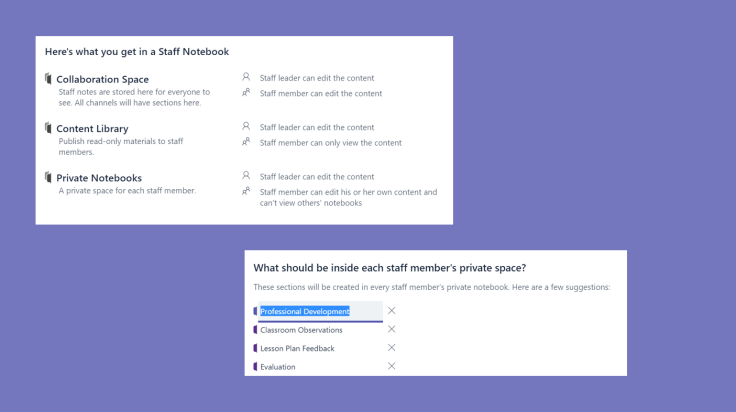
Task: Click staff leader icon beside Collaboration Space
Action: (x=246, y=76)
